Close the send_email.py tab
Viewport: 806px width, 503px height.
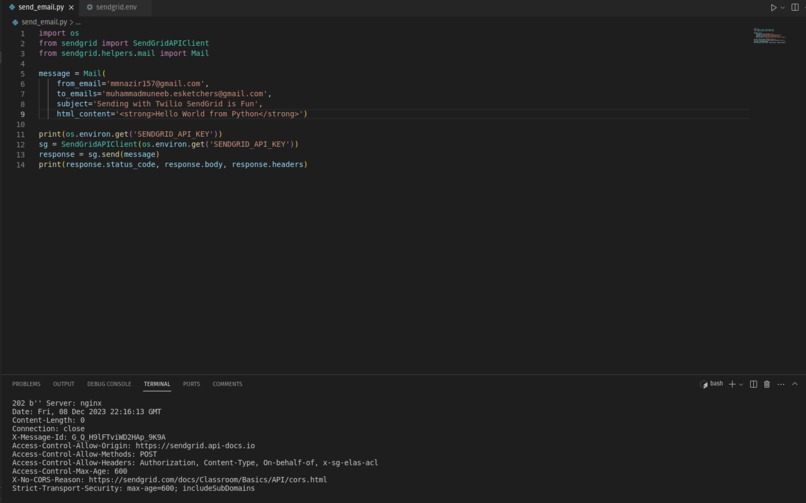[x=71, y=8]
